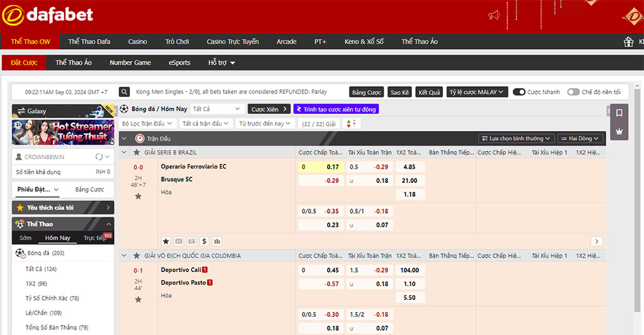
Task: Open the Tỷ lệ cược MALAY dropdown
Action: click(x=477, y=92)
